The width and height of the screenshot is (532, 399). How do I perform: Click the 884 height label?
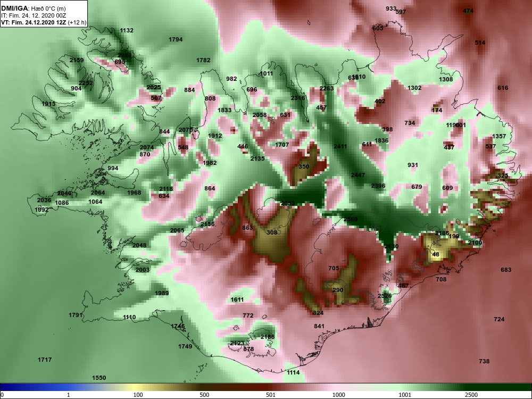click(190, 90)
